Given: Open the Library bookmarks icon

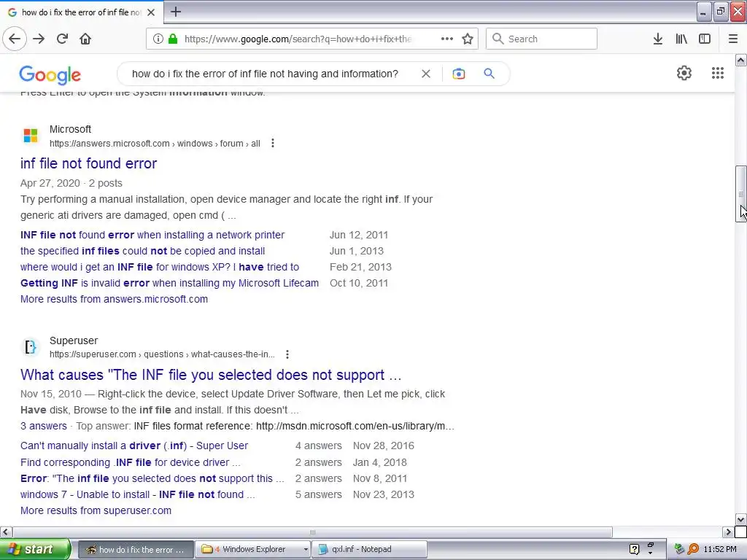Looking at the screenshot, I should [681, 39].
